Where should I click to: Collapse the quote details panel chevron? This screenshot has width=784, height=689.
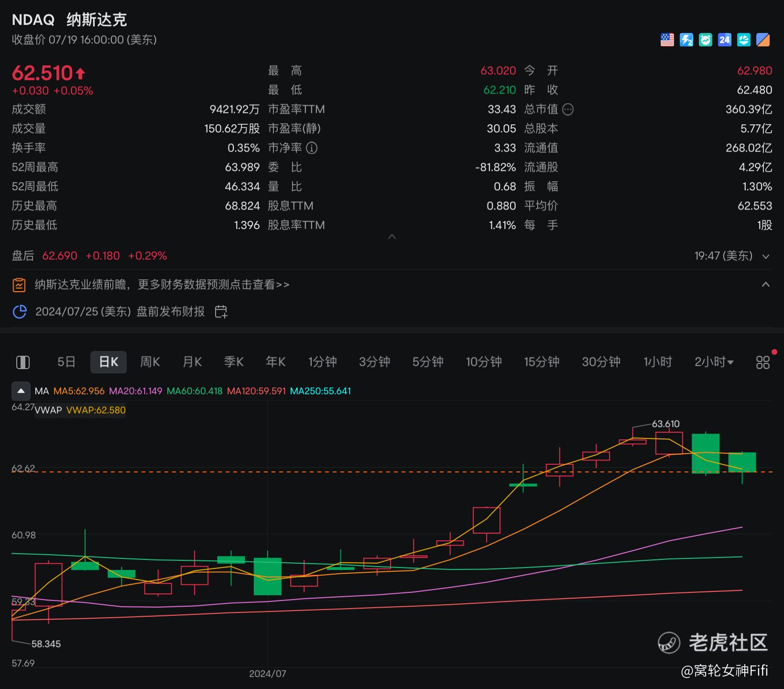[392, 237]
